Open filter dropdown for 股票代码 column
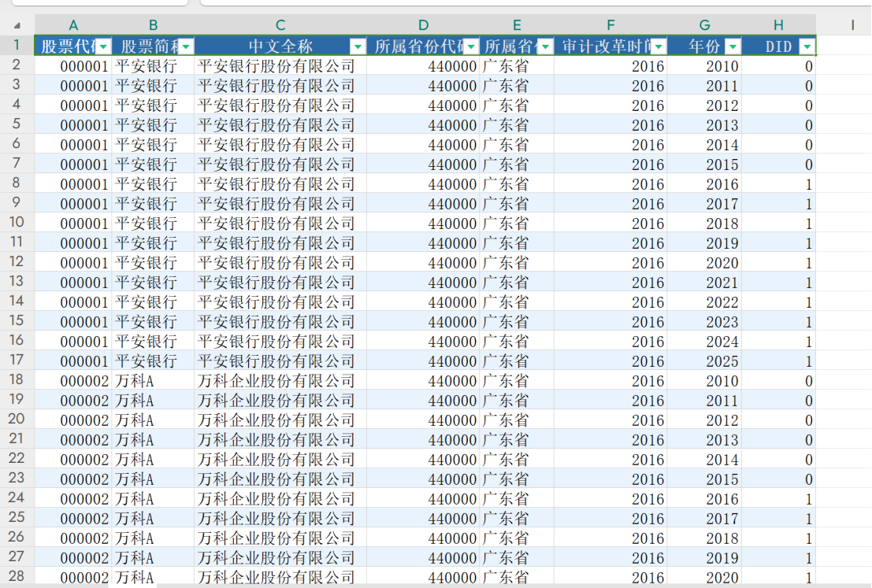The image size is (872, 588). pyautogui.click(x=103, y=46)
